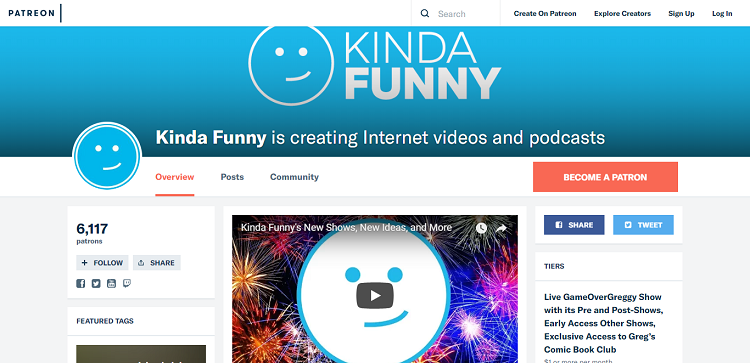Click the Kinda Funny banner logo
Image resolution: width=750 pixels, height=363 pixels.
375,65
